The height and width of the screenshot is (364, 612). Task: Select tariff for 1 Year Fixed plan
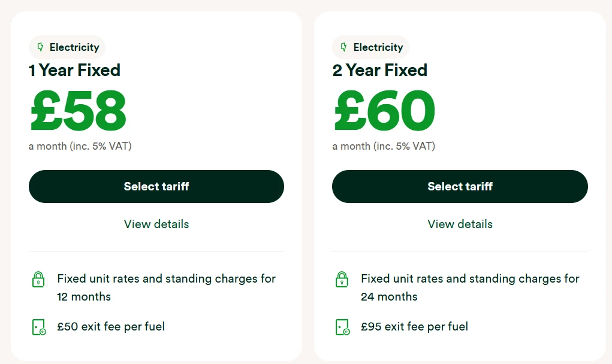(156, 186)
